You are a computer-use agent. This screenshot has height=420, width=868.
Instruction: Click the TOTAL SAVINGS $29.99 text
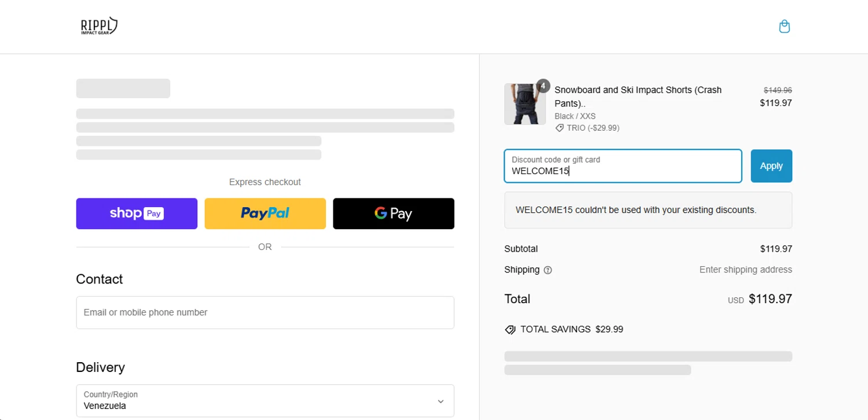tap(572, 329)
